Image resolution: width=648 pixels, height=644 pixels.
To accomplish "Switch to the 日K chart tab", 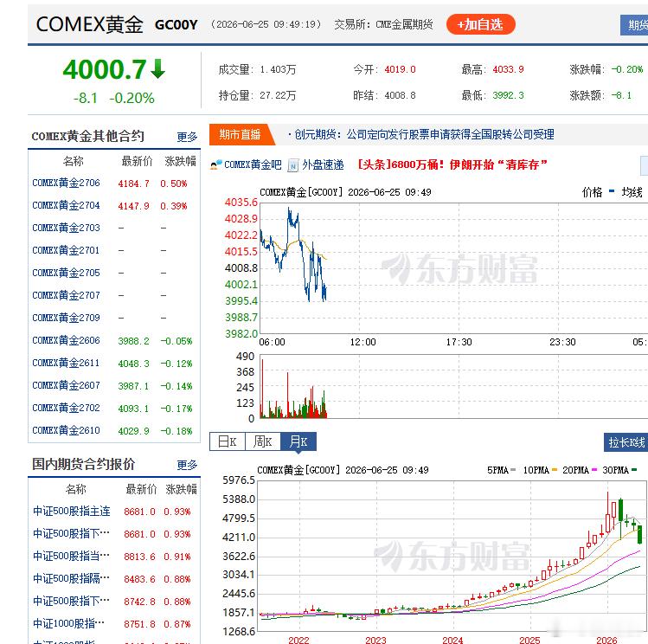I will (x=228, y=441).
